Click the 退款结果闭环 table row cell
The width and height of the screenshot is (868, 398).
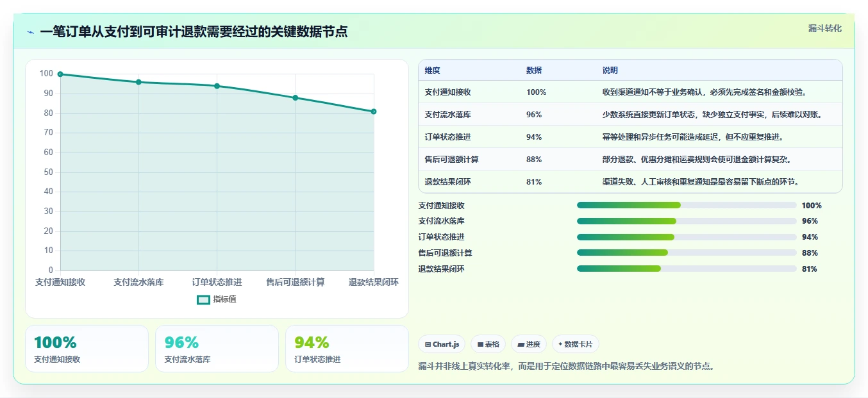tap(447, 182)
